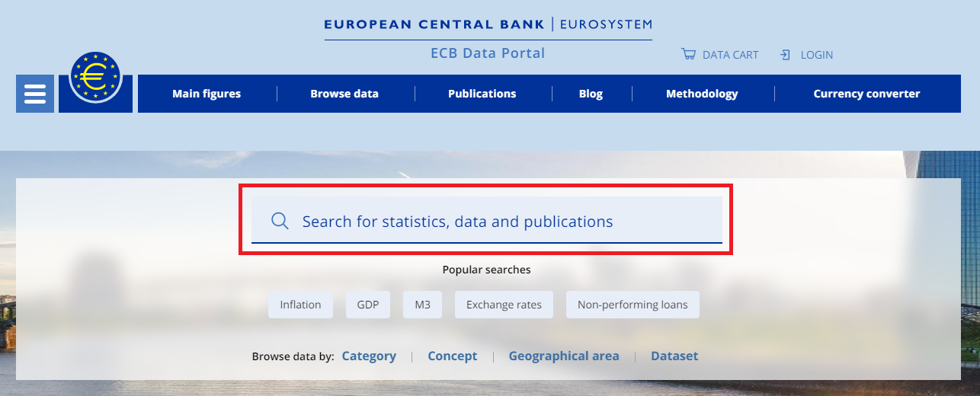Click Non-performing loans search chip
The width and height of the screenshot is (980, 396).
click(x=633, y=305)
